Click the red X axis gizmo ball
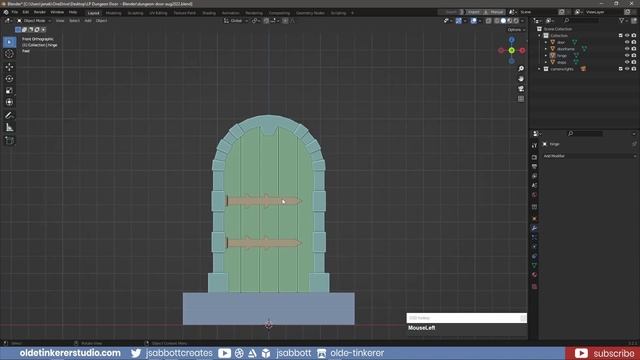The height and width of the screenshot is (360, 640). [x=522, y=50]
